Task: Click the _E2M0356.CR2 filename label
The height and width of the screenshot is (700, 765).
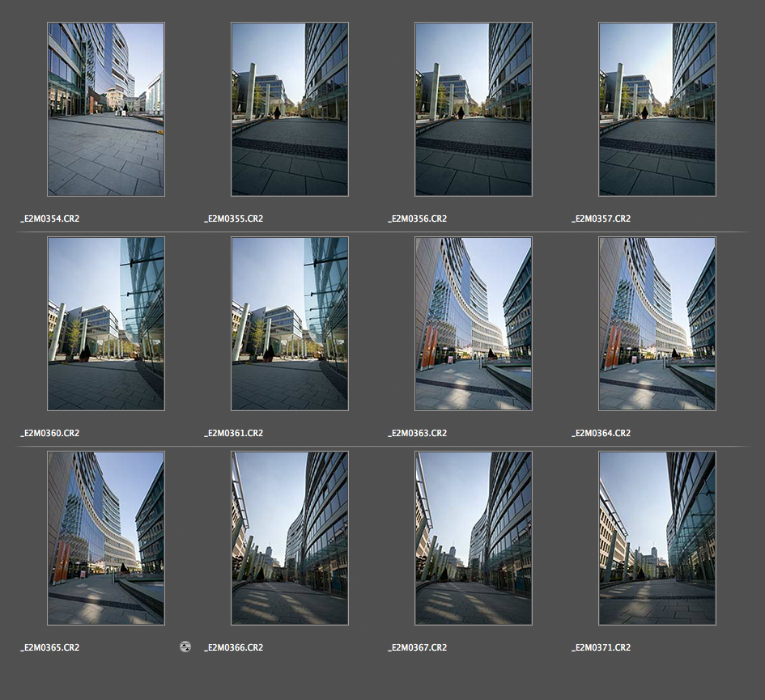Action: click(x=418, y=218)
